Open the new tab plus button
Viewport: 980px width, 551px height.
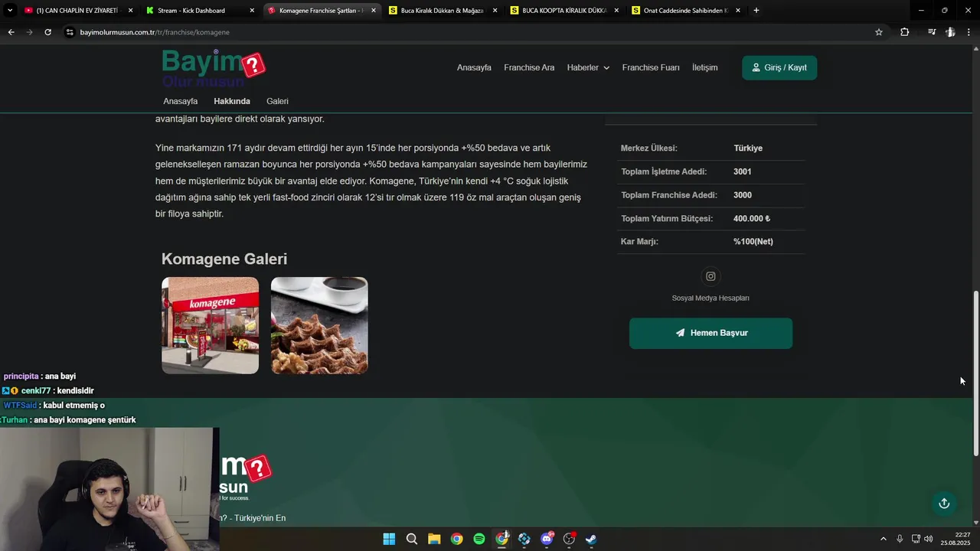click(x=756, y=11)
